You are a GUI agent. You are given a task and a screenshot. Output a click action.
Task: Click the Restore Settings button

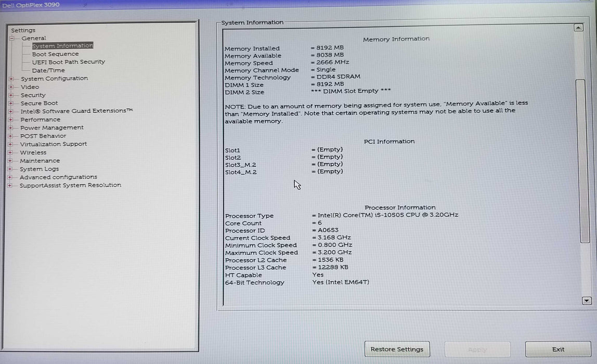pyautogui.click(x=397, y=349)
